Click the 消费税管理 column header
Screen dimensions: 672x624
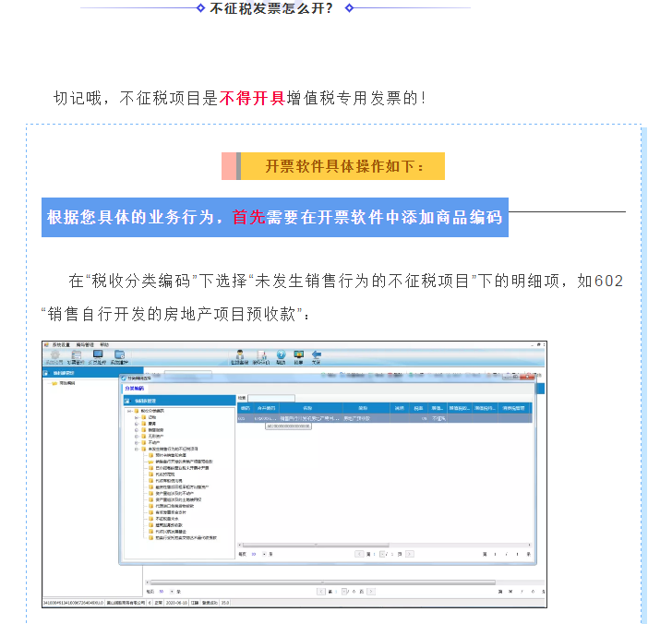click(513, 408)
